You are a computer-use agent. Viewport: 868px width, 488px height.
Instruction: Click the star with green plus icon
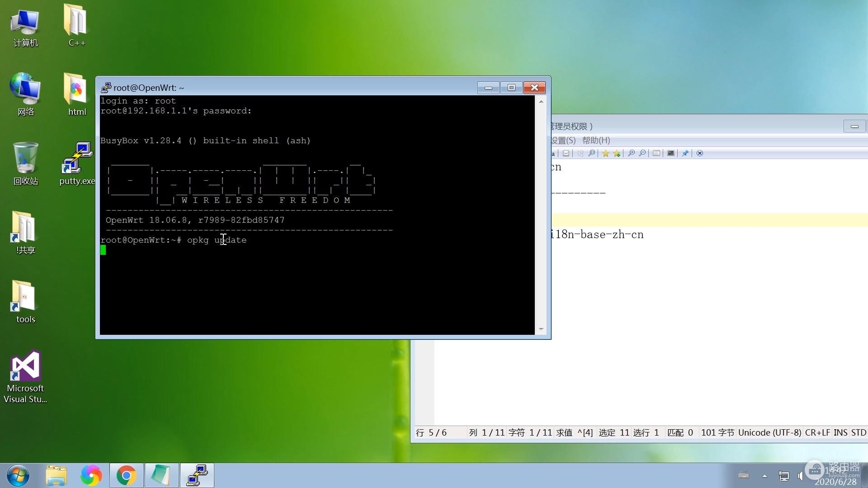click(x=617, y=154)
